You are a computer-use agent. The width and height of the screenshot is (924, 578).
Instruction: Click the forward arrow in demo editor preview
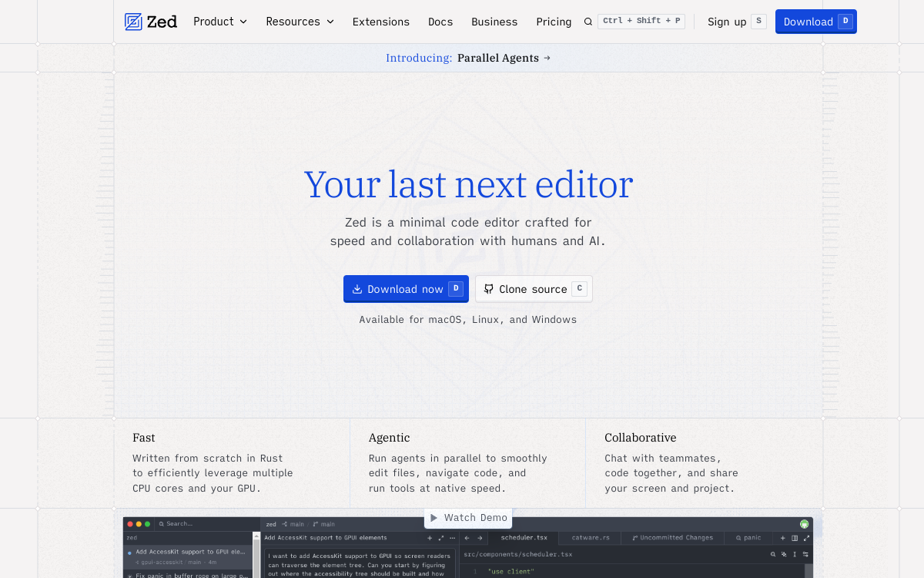coord(480,538)
